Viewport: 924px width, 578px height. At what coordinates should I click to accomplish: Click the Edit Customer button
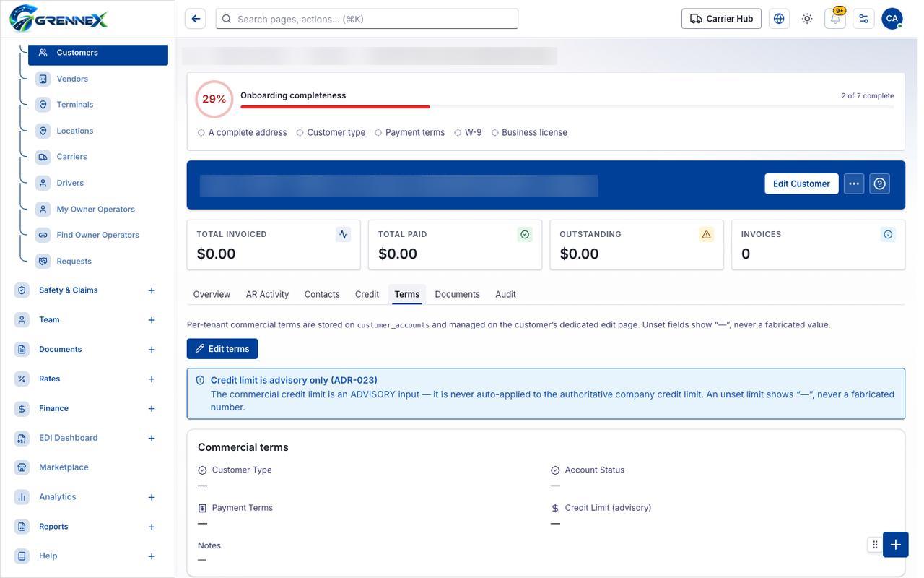pyautogui.click(x=801, y=184)
